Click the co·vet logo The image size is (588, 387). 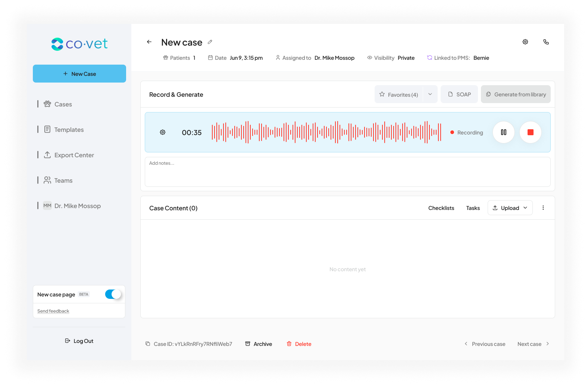79,44
